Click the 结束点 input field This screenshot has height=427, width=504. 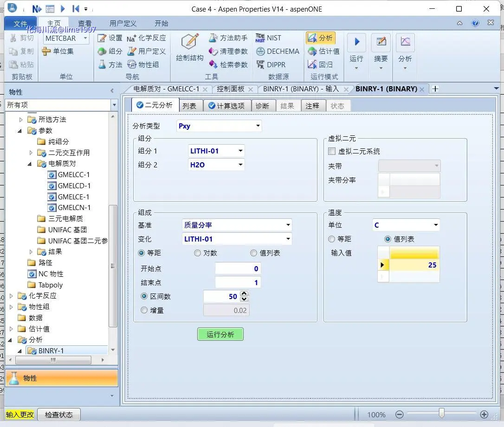pyautogui.click(x=238, y=282)
